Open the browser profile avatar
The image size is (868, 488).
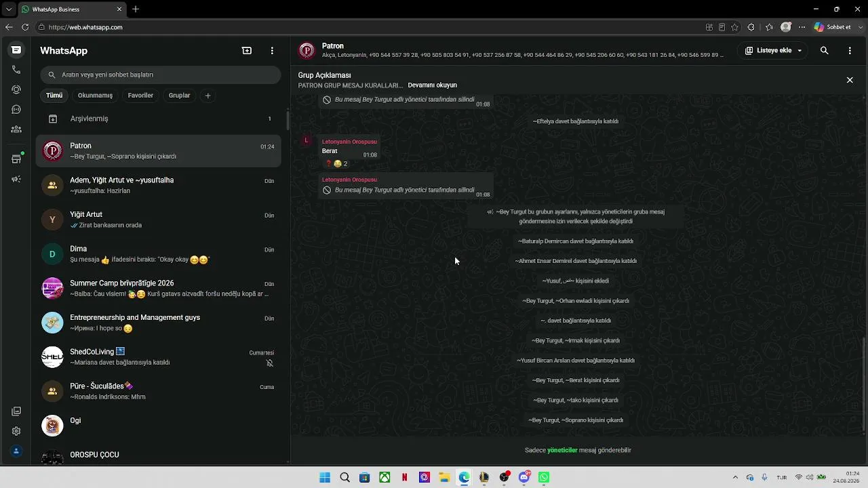click(x=786, y=27)
